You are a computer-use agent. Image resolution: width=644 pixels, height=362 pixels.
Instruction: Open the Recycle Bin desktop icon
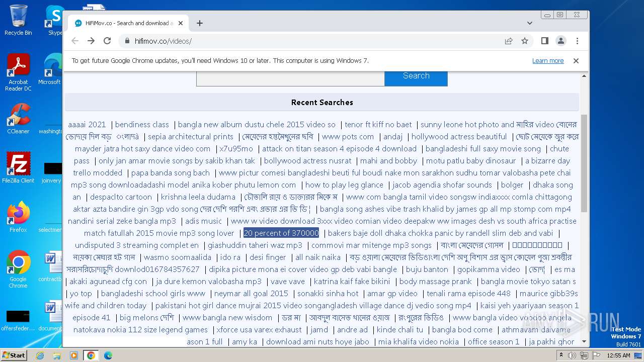(18, 21)
